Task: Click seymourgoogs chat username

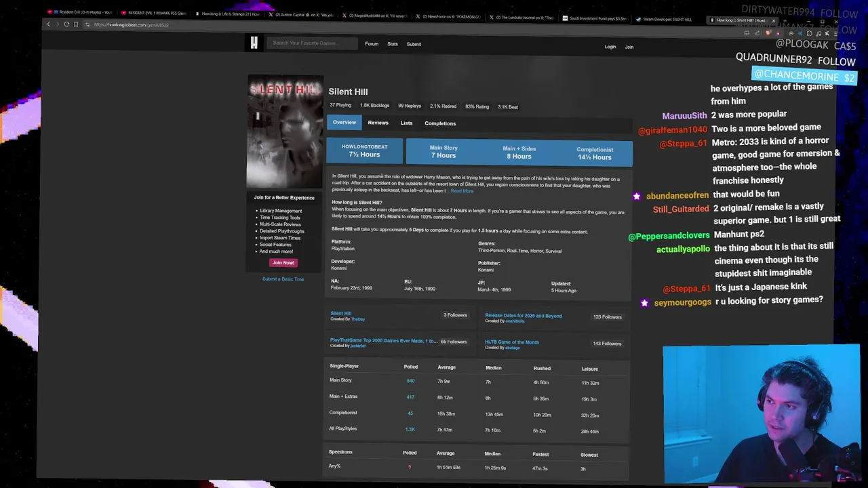Action: pyautogui.click(x=683, y=302)
